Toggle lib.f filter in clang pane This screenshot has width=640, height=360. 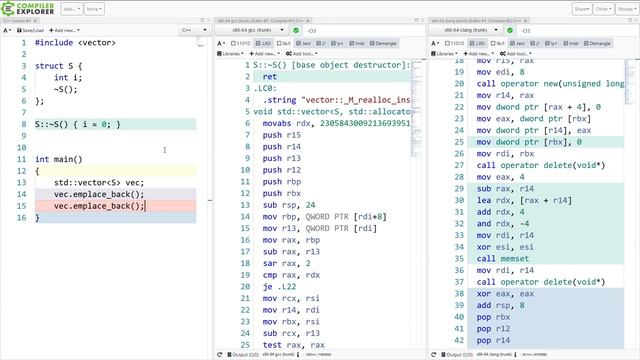(498, 43)
